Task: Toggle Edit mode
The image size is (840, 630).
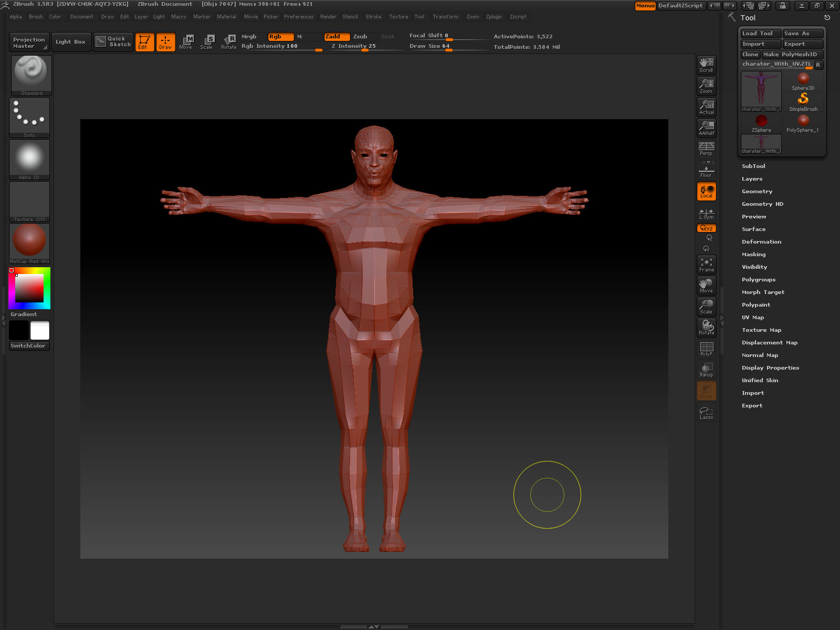Action: pos(144,41)
